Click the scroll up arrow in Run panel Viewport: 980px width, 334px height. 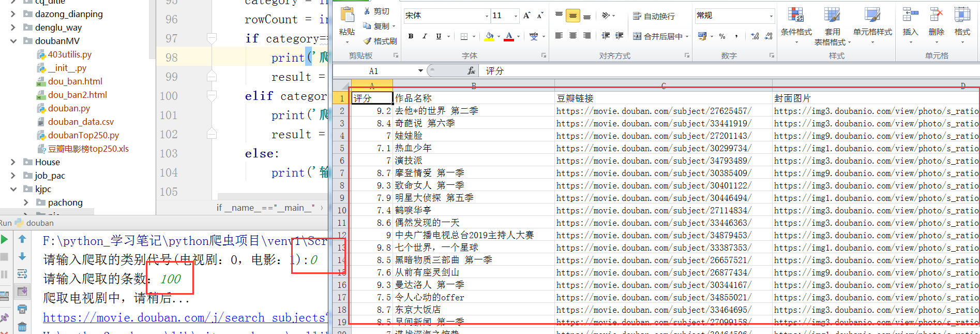(22, 239)
